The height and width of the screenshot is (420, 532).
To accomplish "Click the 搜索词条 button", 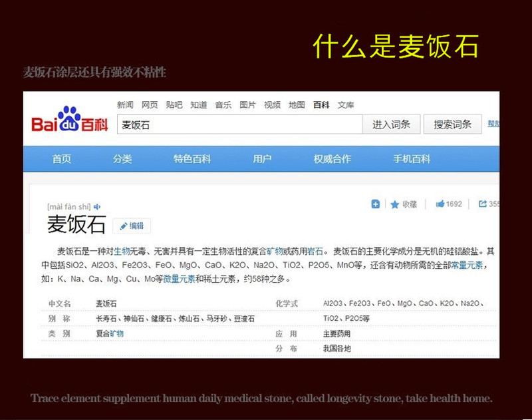I will coord(452,124).
